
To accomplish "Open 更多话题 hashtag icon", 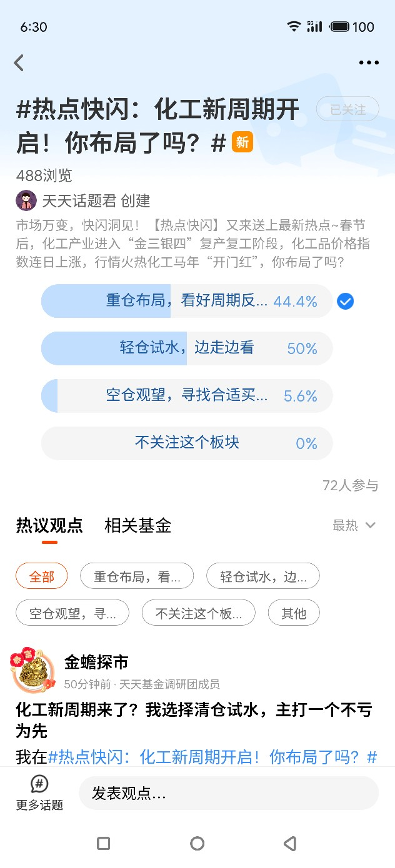I will coord(39,784).
